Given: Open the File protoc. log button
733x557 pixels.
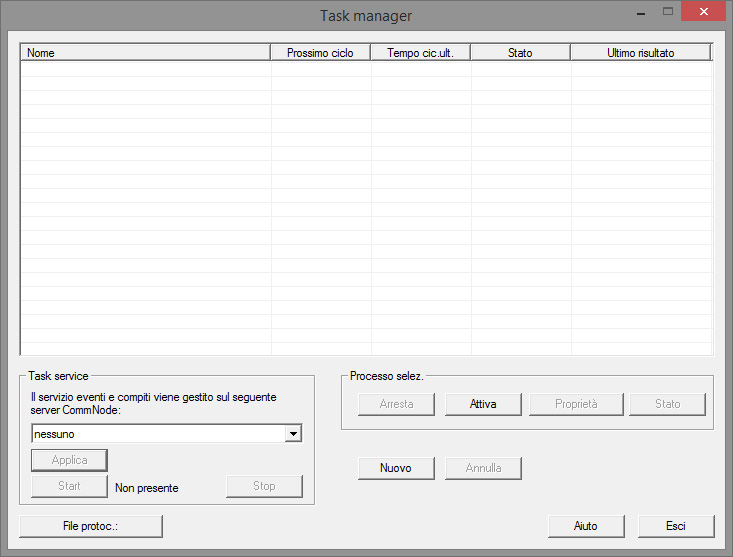Looking at the screenshot, I should [91, 526].
